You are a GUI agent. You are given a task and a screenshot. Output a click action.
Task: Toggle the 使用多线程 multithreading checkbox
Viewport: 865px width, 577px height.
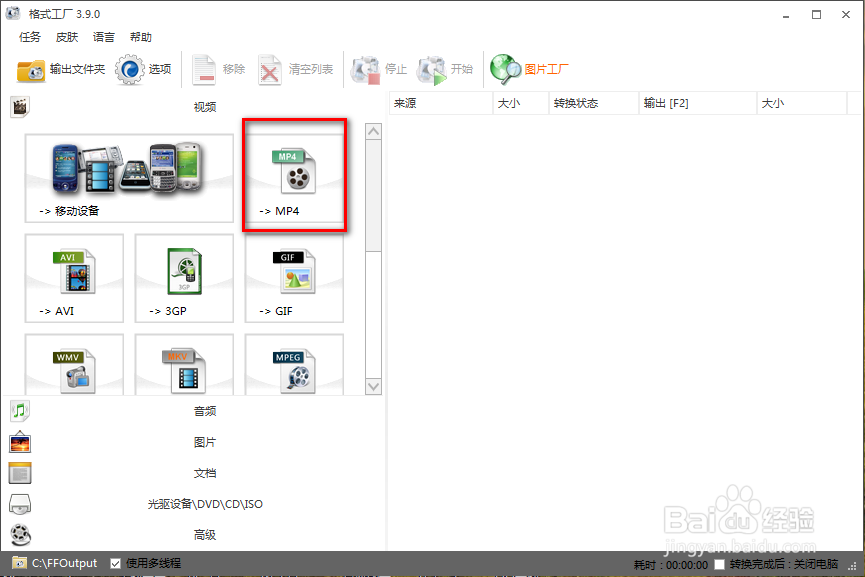(x=115, y=563)
